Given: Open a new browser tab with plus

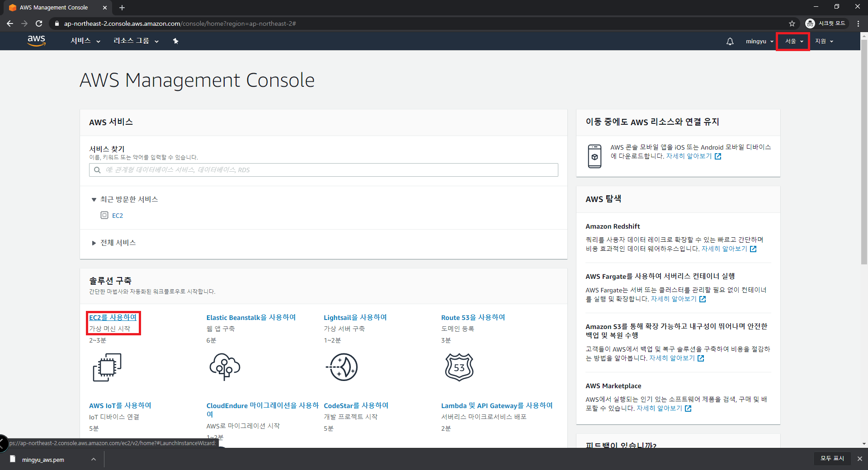Looking at the screenshot, I should (x=122, y=8).
